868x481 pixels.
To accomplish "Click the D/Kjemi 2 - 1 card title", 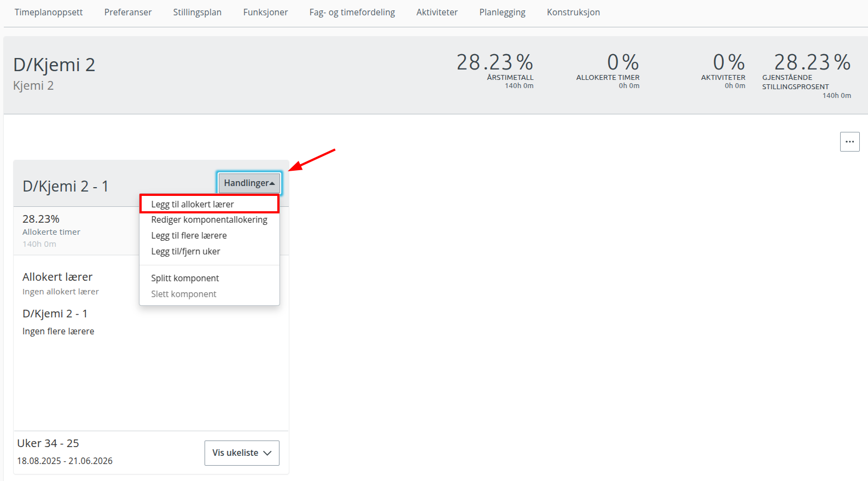I will pyautogui.click(x=66, y=187).
